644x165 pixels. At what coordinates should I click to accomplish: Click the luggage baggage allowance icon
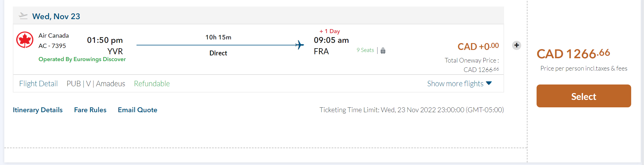click(383, 51)
